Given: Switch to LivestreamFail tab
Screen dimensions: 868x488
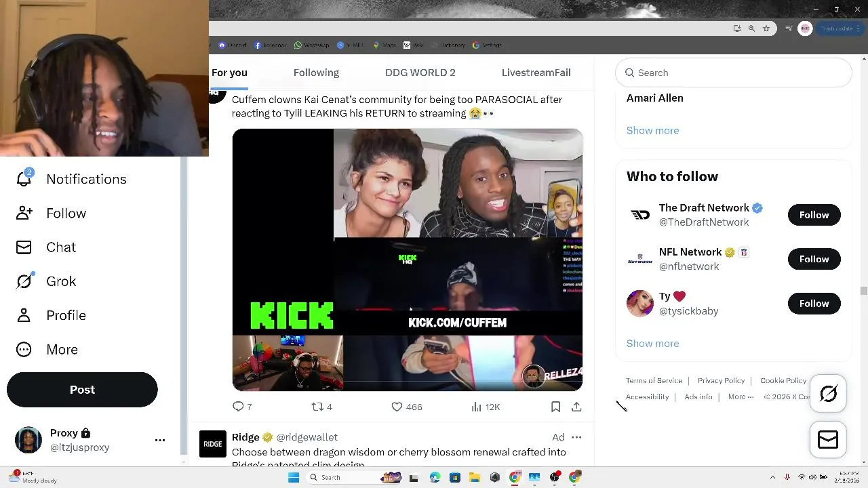Looking at the screenshot, I should point(536,73).
